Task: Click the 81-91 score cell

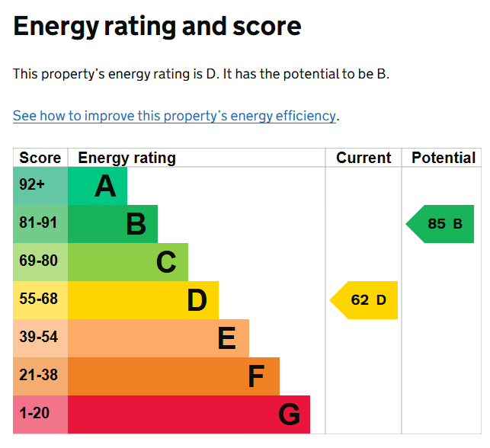Action: coord(40,224)
